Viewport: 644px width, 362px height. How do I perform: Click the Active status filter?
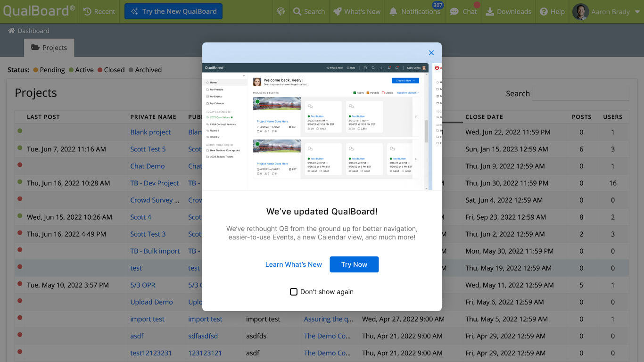pyautogui.click(x=81, y=70)
